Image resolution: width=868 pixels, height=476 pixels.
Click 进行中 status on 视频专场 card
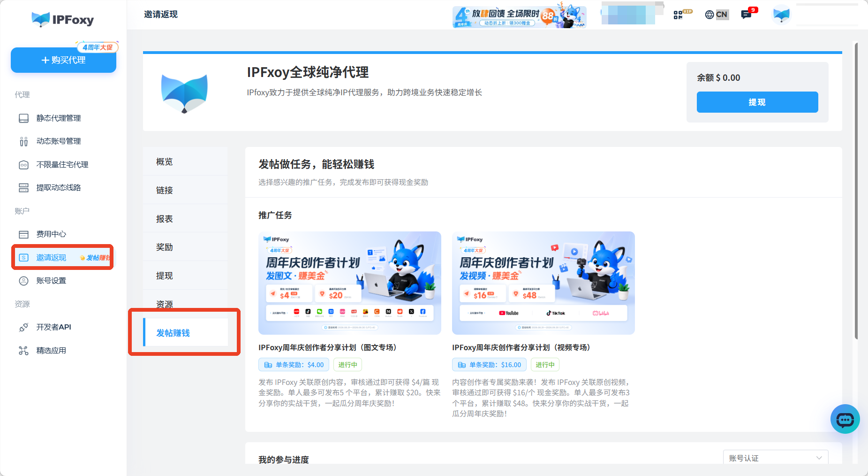click(545, 365)
